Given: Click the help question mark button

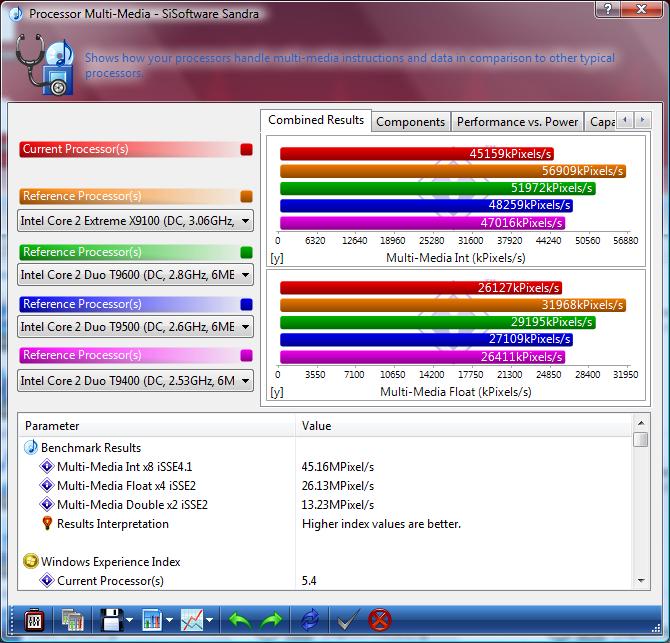Looking at the screenshot, I should coord(608,9).
